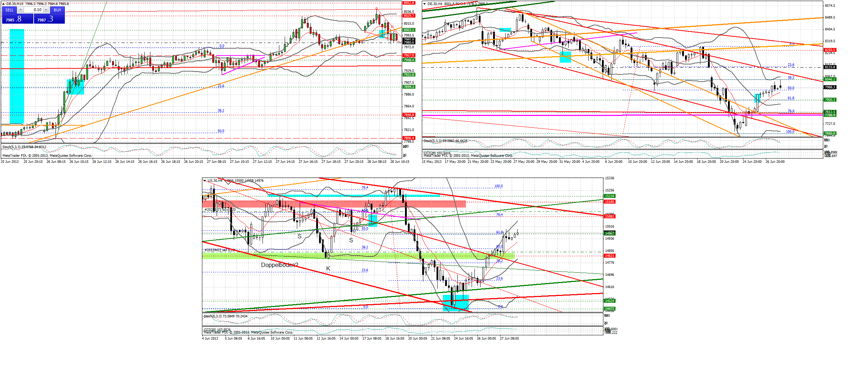The height and width of the screenshot is (365, 868).
Task: Click the 100.0 Fibonacci label on DE.30 H4
Action: click(790, 132)
